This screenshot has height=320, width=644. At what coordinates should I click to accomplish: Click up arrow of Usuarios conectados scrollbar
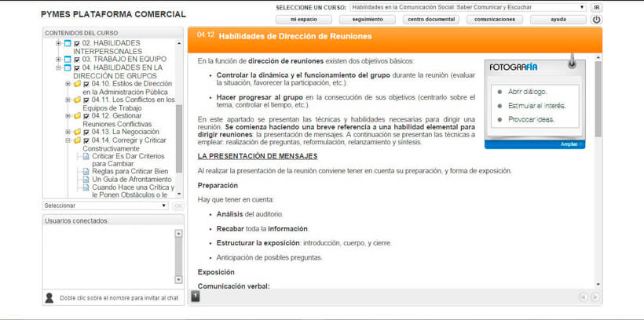coord(178,234)
